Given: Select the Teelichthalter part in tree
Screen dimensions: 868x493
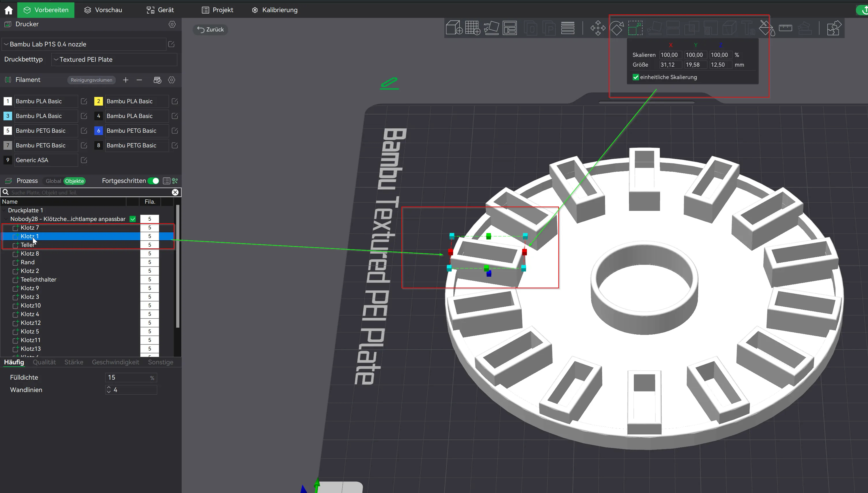Looking at the screenshot, I should pyautogui.click(x=38, y=279).
